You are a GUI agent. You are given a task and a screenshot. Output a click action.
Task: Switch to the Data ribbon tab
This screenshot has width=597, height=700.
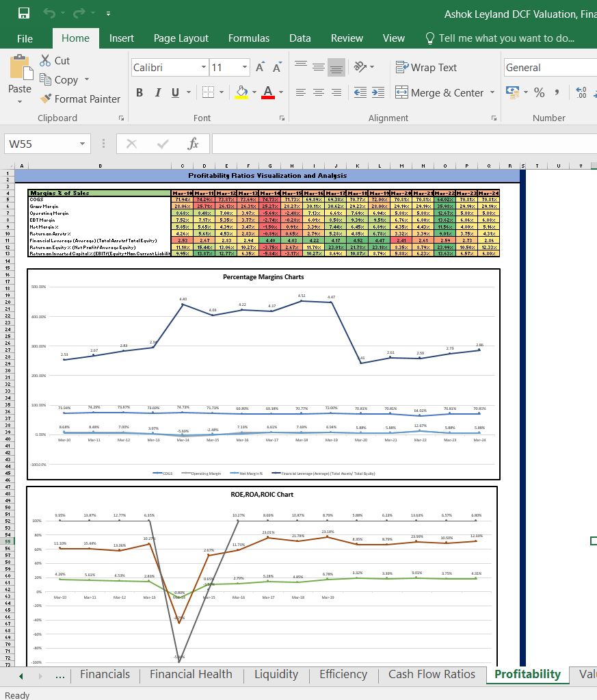point(300,38)
